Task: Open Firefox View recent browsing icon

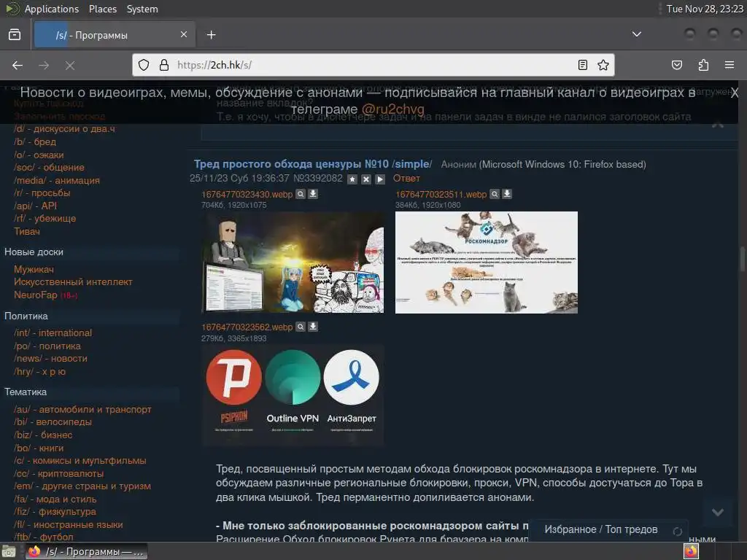Action: click(15, 35)
